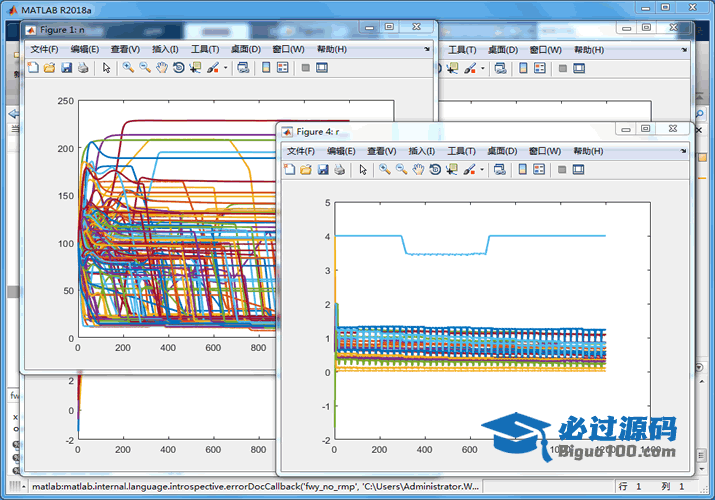Enable Data Cursor tool in Figure 1
This screenshot has height=500, width=715.
click(x=196, y=68)
